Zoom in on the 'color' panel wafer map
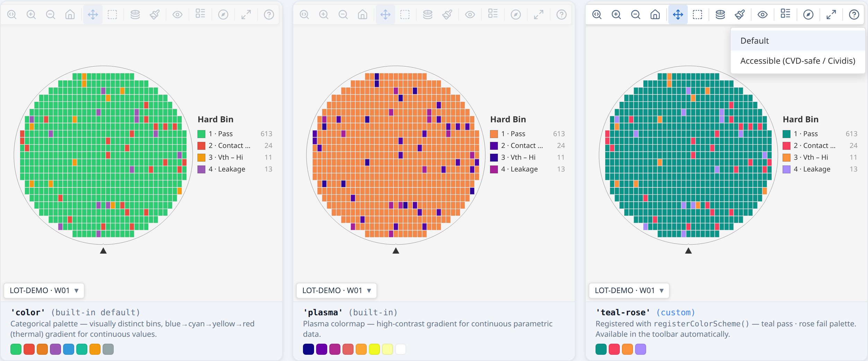This screenshot has width=868, height=361. point(31,15)
